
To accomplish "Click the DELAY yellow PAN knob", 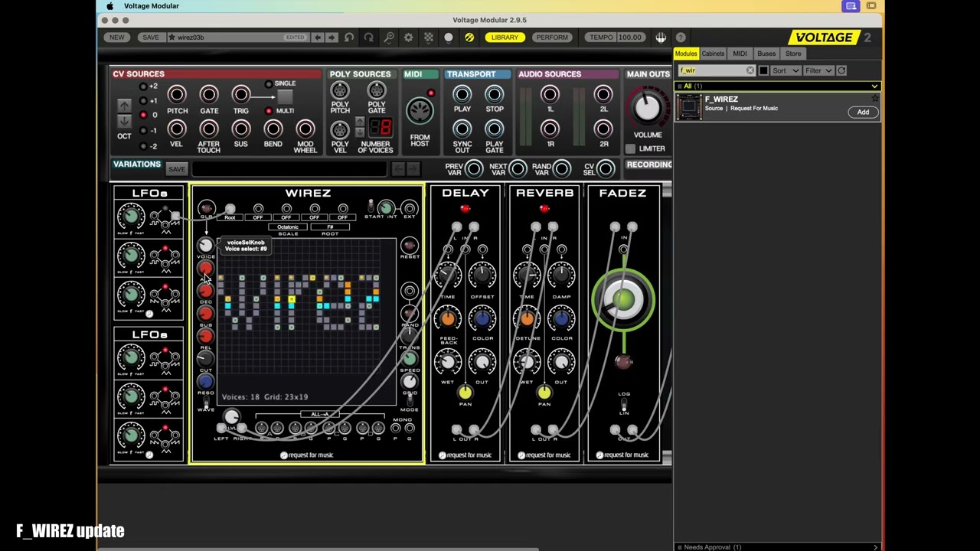I will [465, 393].
